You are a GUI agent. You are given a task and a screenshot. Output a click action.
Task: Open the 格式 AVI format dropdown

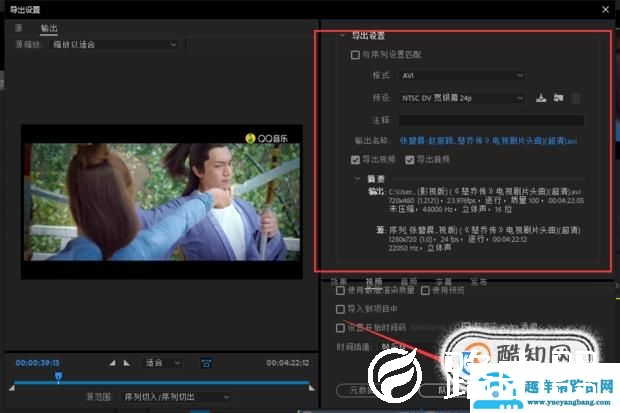pos(462,76)
